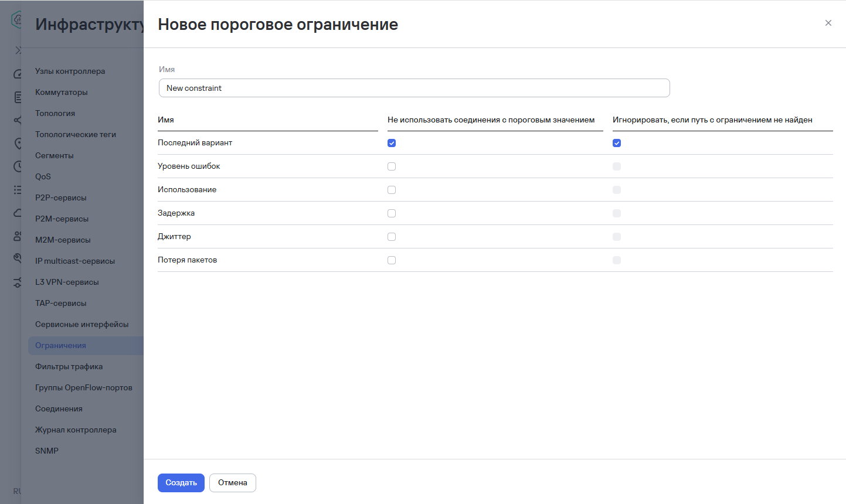Enable threshold checkbox for Уровень ошибок
This screenshot has height=504, width=846.
pos(392,166)
